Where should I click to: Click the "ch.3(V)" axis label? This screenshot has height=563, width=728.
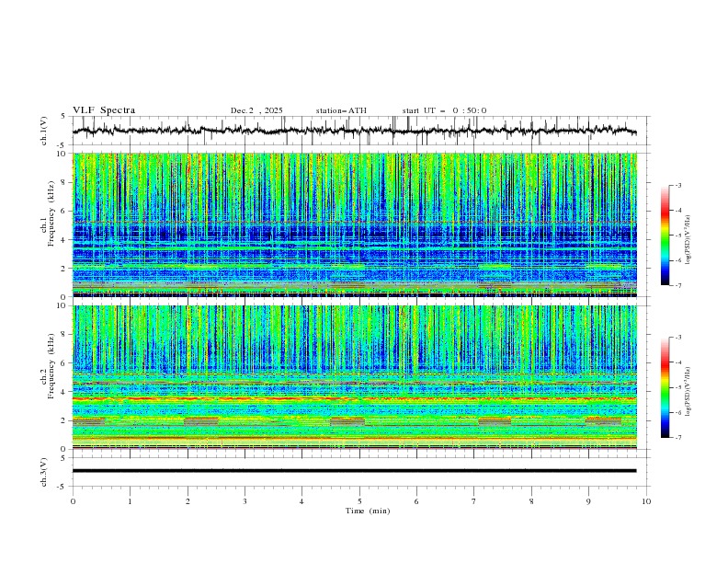(44, 472)
